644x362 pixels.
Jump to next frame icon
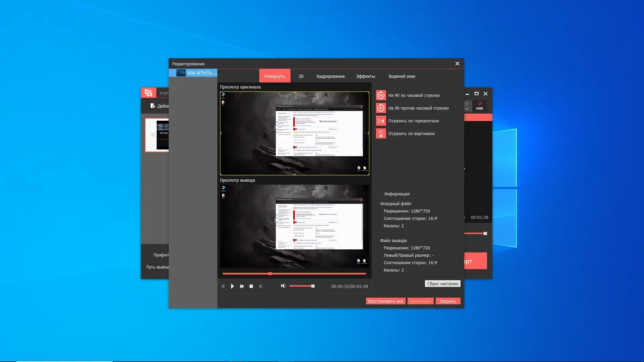coord(261,286)
